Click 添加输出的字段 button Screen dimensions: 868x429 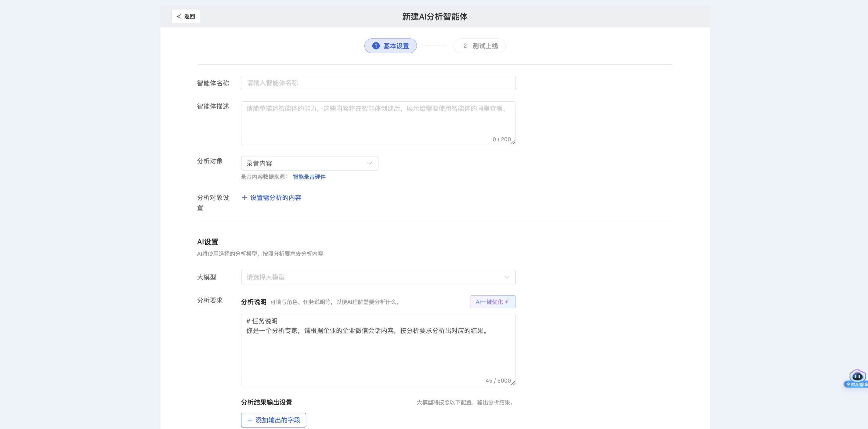coord(273,420)
